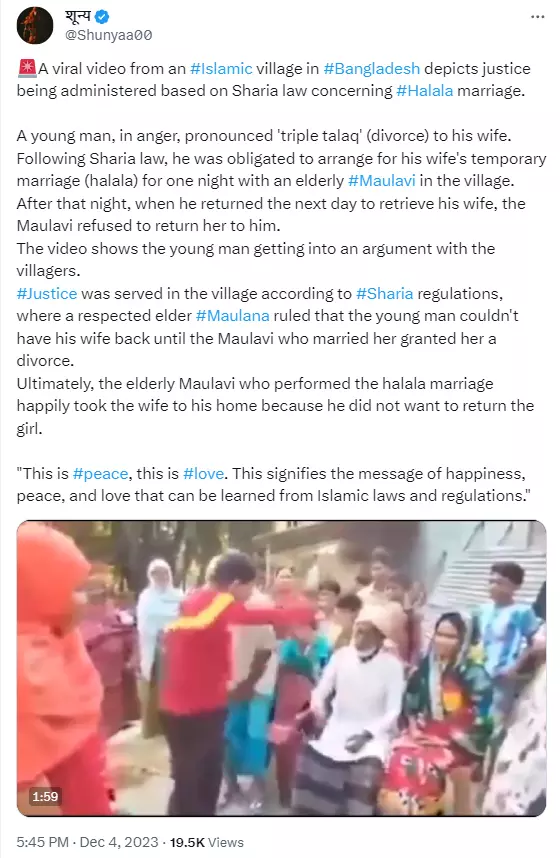Play the embedded video thumbnail
The width and height of the screenshot is (560, 858).
[x=281, y=668]
